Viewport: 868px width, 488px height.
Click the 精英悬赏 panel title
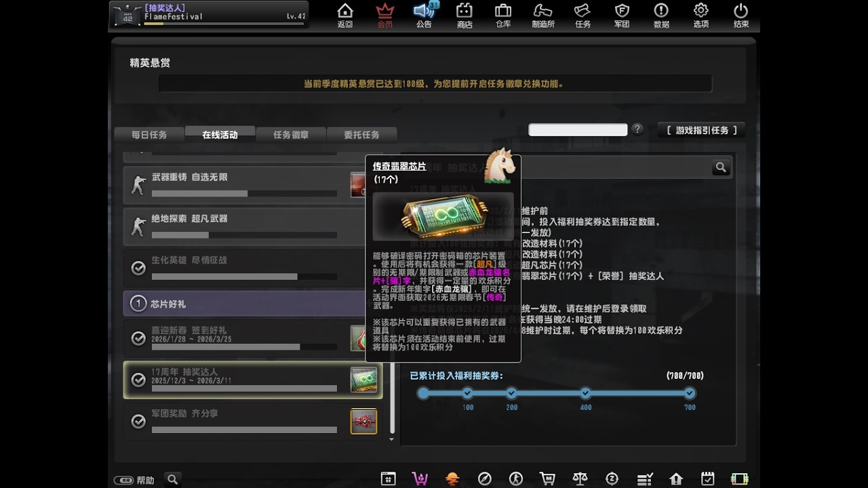tap(150, 63)
